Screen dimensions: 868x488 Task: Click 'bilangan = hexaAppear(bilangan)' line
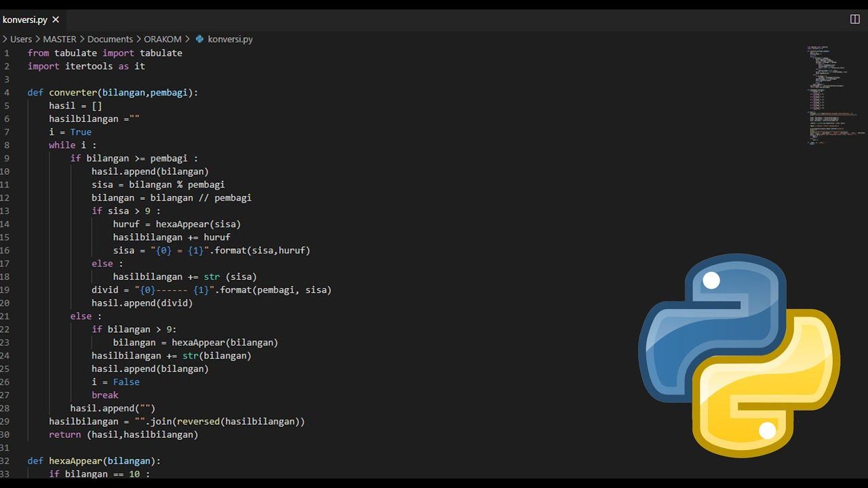click(x=195, y=342)
